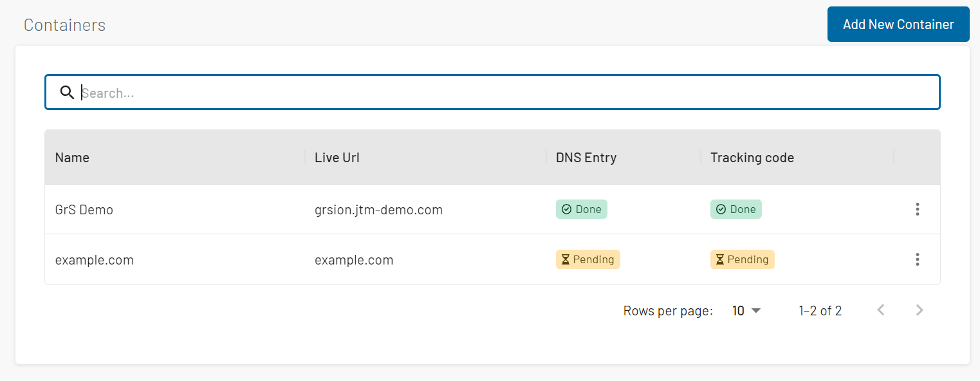Click Tracking code Done badge for GrS Demo
The width and height of the screenshot is (980, 381).
[736, 209]
